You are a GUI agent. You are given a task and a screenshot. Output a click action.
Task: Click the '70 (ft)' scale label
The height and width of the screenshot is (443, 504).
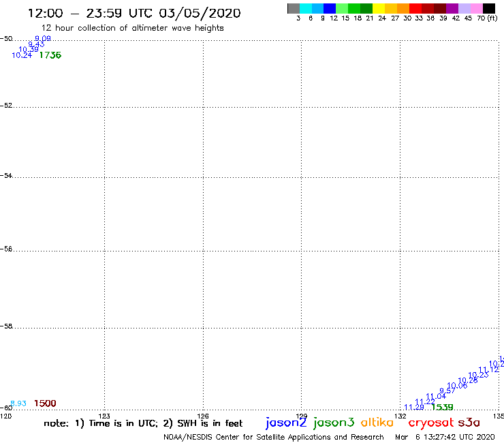[487, 18]
